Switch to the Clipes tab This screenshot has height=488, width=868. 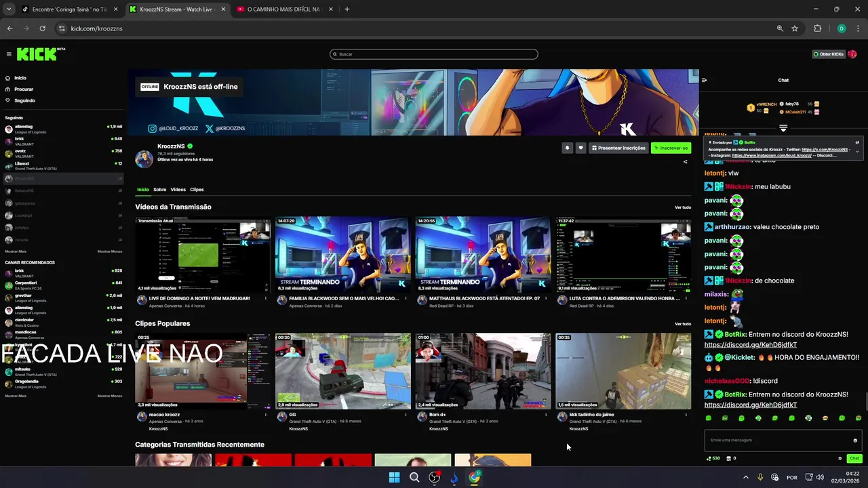point(197,190)
